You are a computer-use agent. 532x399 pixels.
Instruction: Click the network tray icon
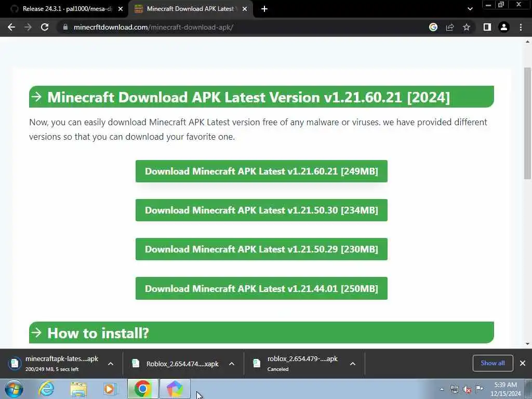[x=455, y=390]
